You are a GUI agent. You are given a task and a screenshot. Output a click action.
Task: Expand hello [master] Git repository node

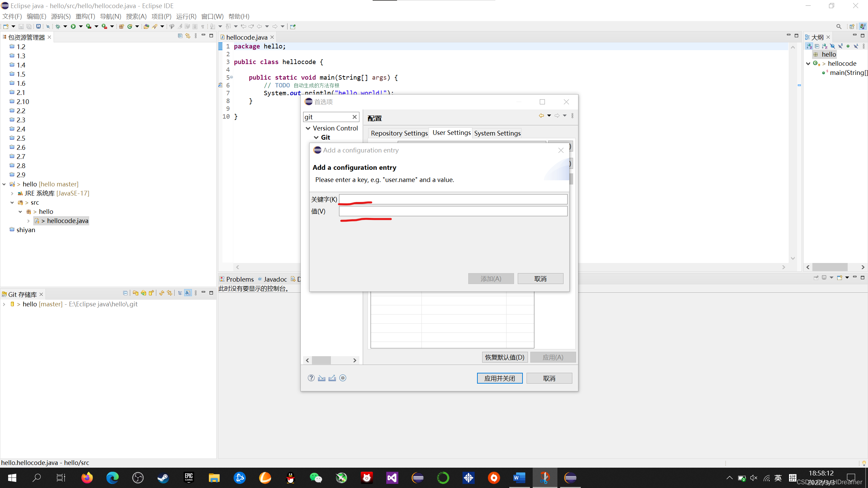click(x=4, y=304)
